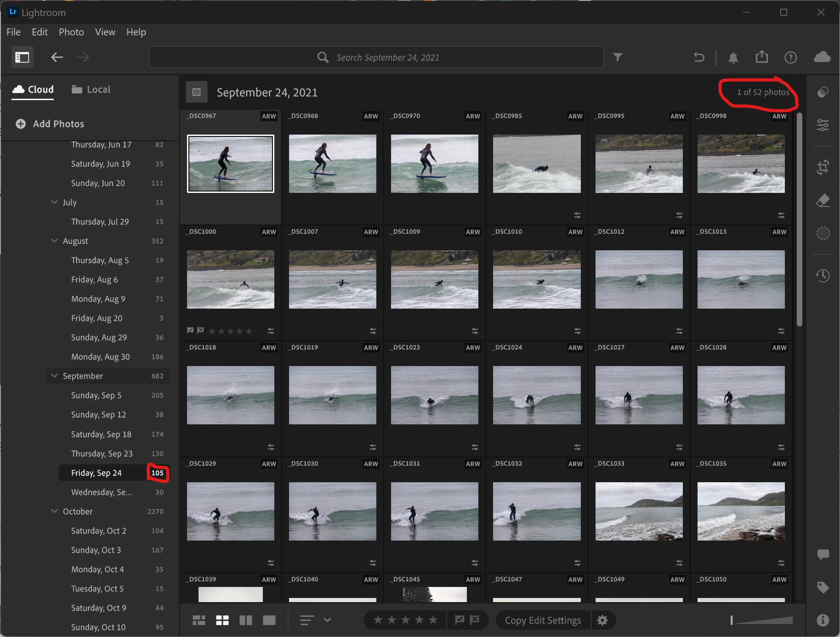The height and width of the screenshot is (637, 840).
Task: Open Copy Edit Settings gear options
Action: pyautogui.click(x=602, y=620)
